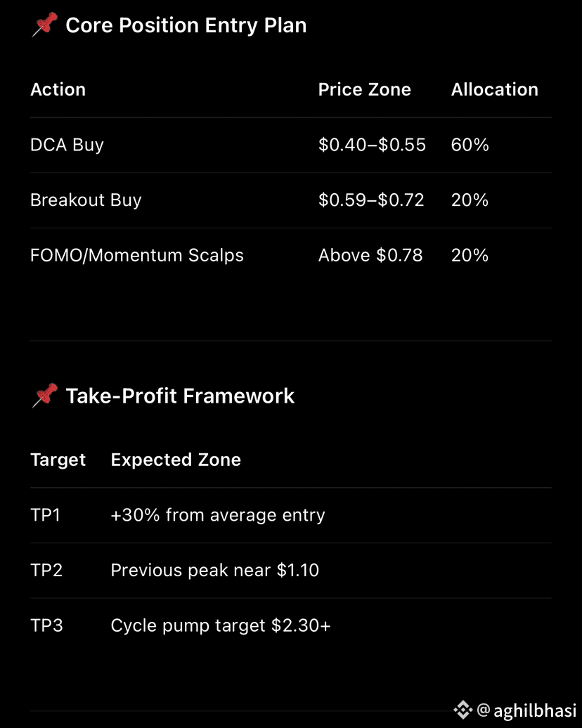The width and height of the screenshot is (582, 728).
Task: Click the Previous peak near $1.10 text
Action: pos(214,570)
